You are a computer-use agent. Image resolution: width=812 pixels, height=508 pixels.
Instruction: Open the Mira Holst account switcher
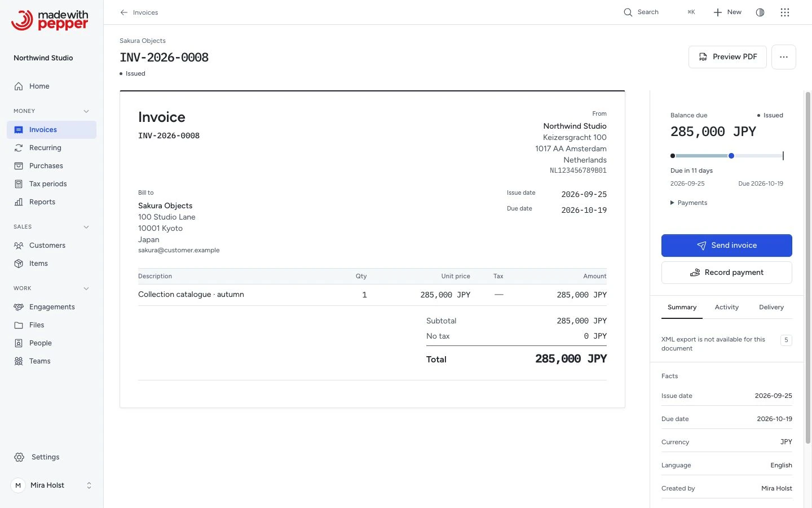pyautogui.click(x=52, y=485)
